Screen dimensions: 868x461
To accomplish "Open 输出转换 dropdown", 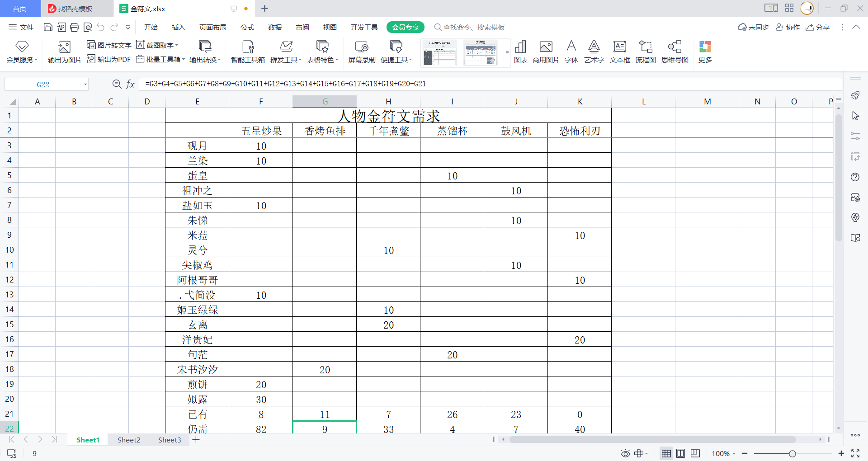I will click(x=205, y=51).
